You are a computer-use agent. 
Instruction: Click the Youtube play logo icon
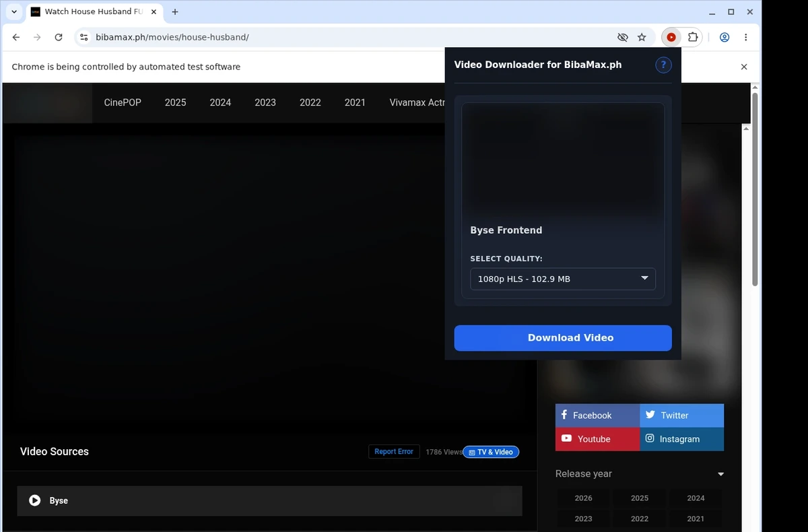566,438
